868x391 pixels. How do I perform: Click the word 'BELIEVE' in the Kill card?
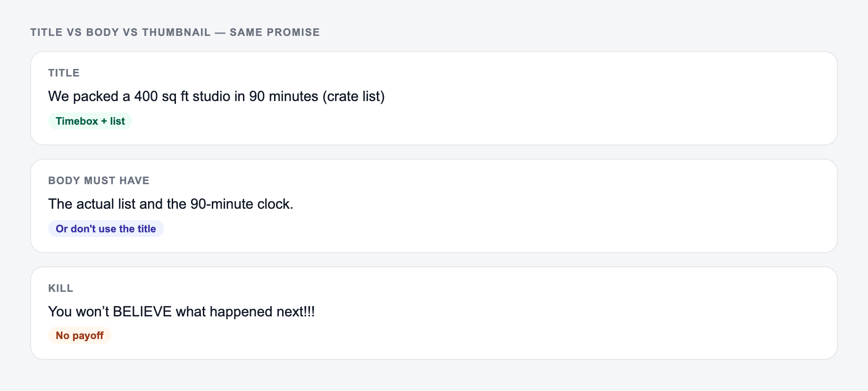click(142, 312)
